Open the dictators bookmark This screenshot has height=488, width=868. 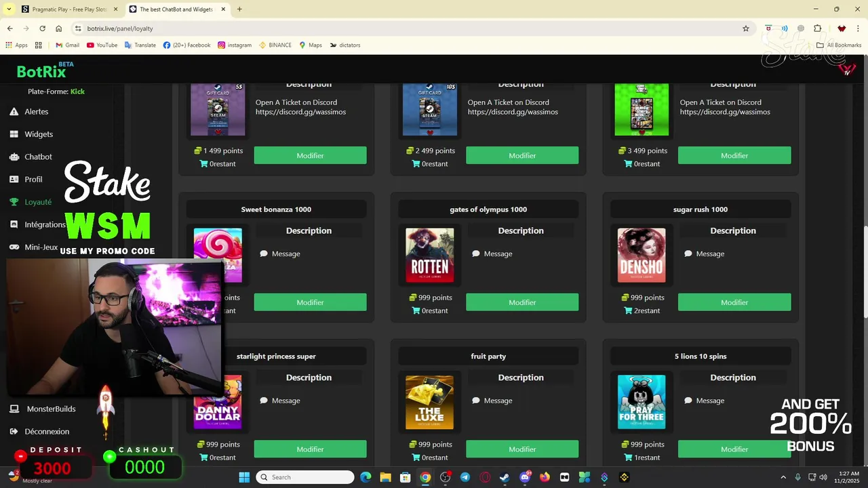click(345, 45)
